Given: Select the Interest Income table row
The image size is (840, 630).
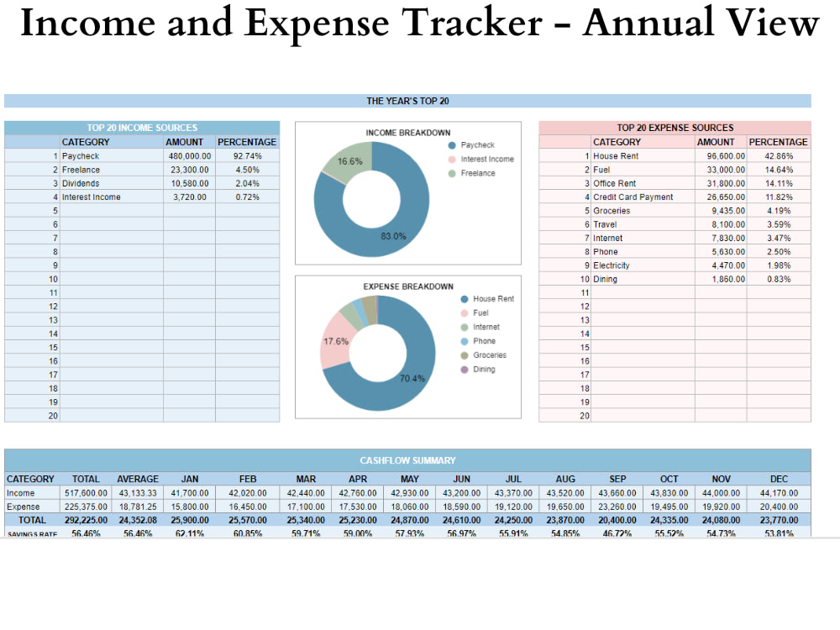Looking at the screenshot, I should click(x=142, y=197).
